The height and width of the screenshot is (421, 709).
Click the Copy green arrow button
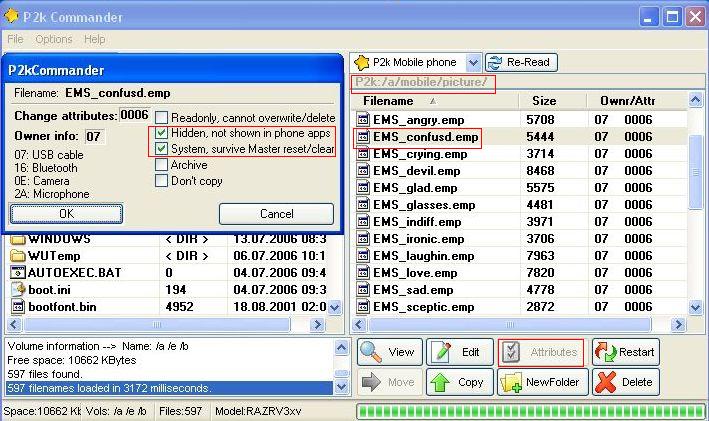tap(460, 382)
